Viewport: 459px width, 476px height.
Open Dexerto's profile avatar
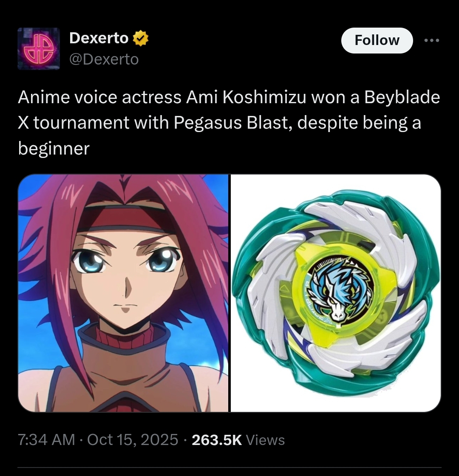(39, 48)
